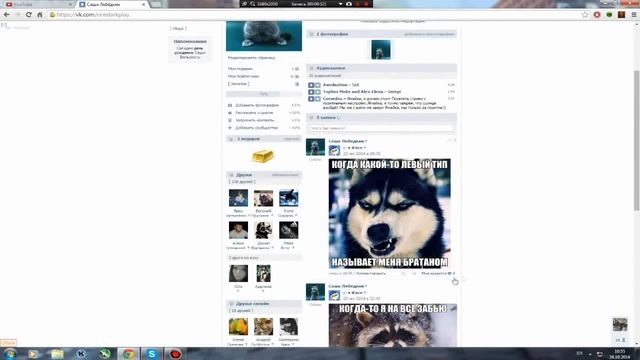Play the third audio track

(311, 99)
